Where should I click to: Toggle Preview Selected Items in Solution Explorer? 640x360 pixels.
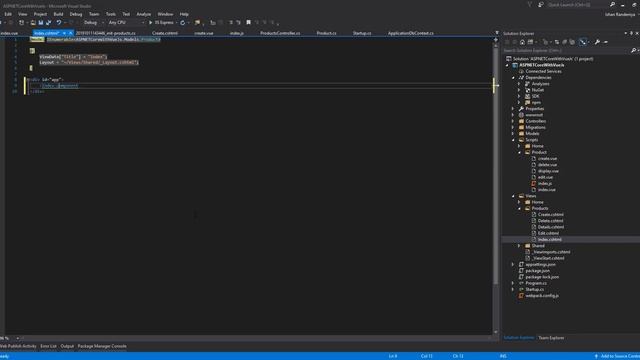(583, 42)
